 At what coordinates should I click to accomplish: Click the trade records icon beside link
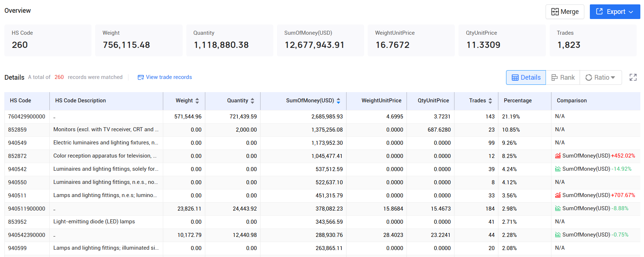coord(141,78)
